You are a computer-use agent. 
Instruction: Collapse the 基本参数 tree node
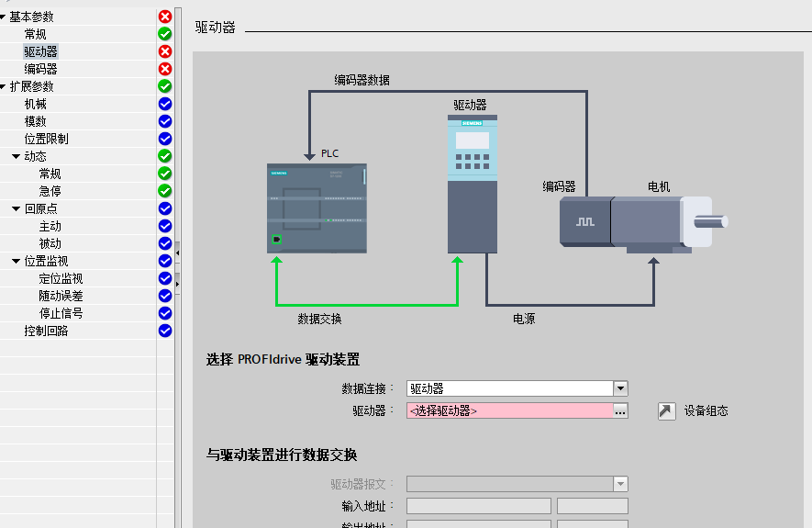[4, 17]
